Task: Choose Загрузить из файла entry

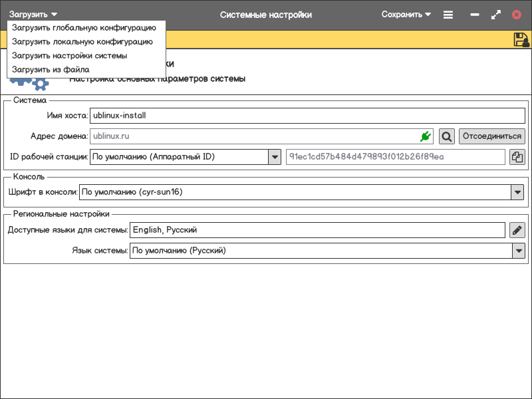Action: pos(51,70)
